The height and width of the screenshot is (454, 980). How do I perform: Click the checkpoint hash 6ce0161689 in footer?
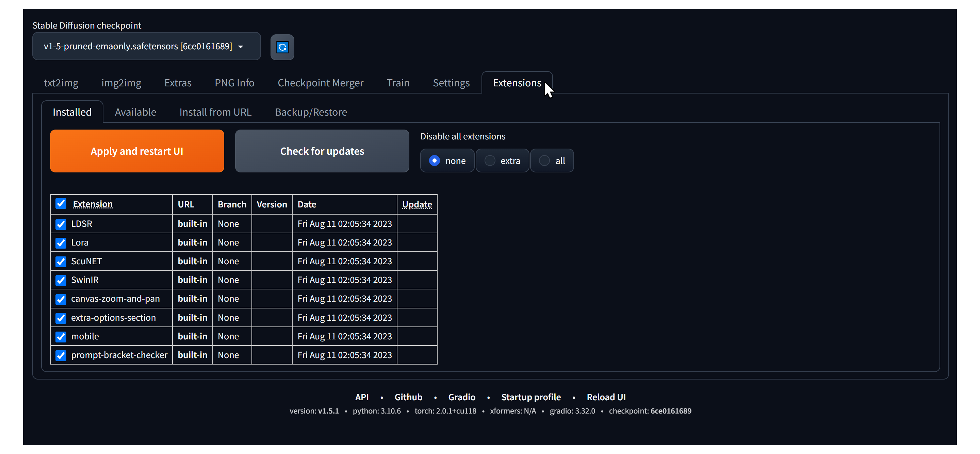click(671, 411)
